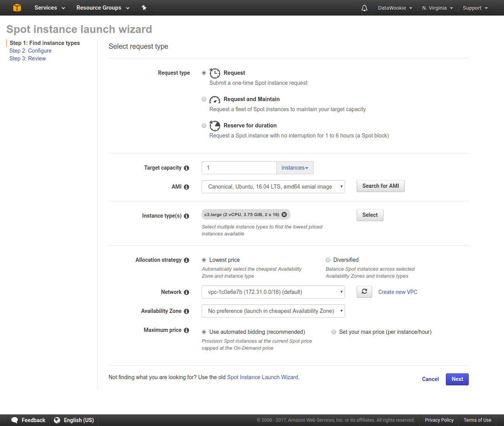Click the pin shortcut icon in navbar

pos(144,8)
